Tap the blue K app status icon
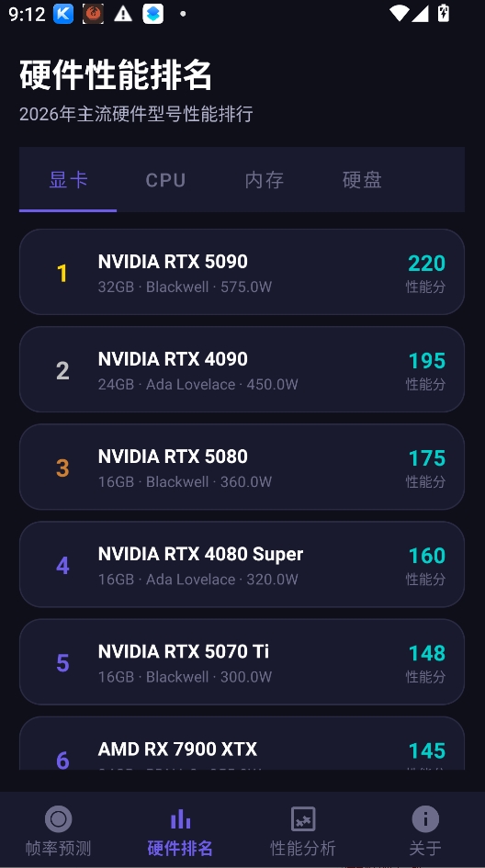This screenshot has width=485, height=868. (63, 14)
